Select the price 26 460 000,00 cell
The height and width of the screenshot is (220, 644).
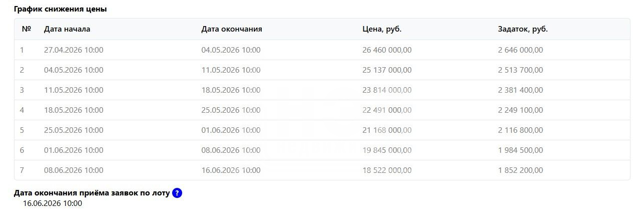coord(387,50)
